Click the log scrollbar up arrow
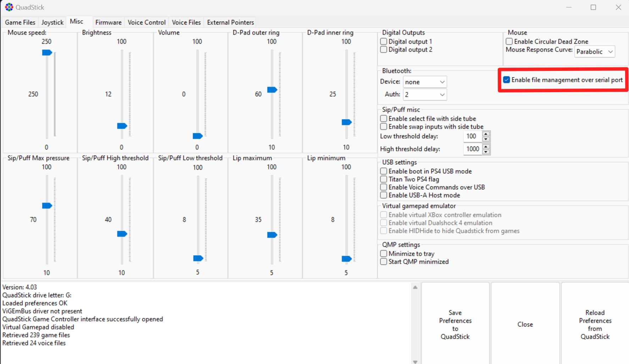Viewport: 629px width, 364px height. [415, 287]
